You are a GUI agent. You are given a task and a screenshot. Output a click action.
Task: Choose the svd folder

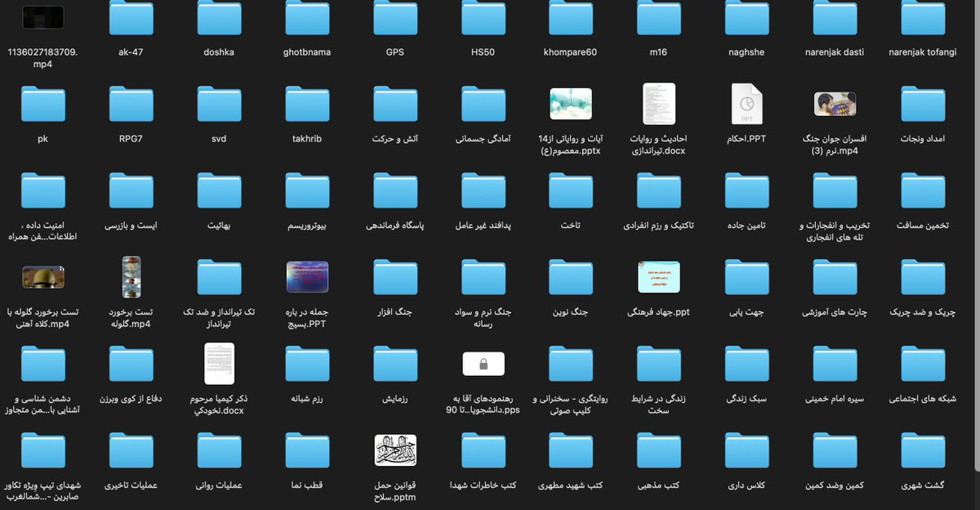pyautogui.click(x=219, y=104)
